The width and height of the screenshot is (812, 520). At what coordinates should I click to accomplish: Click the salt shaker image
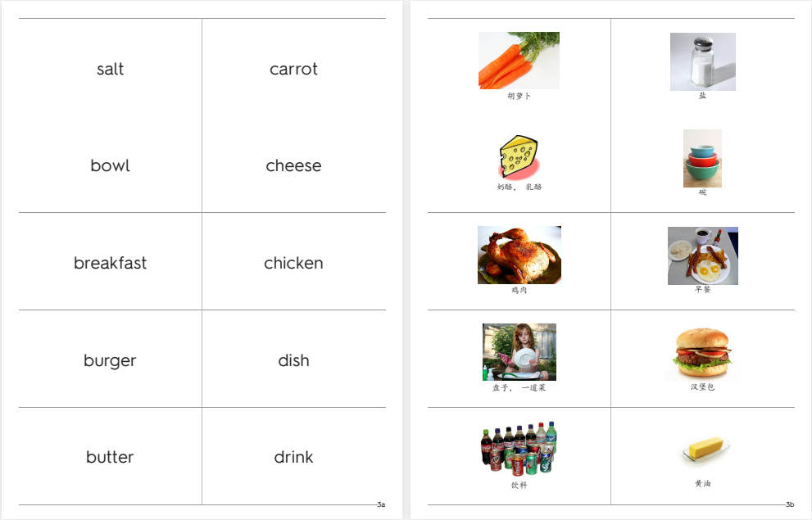point(703,61)
